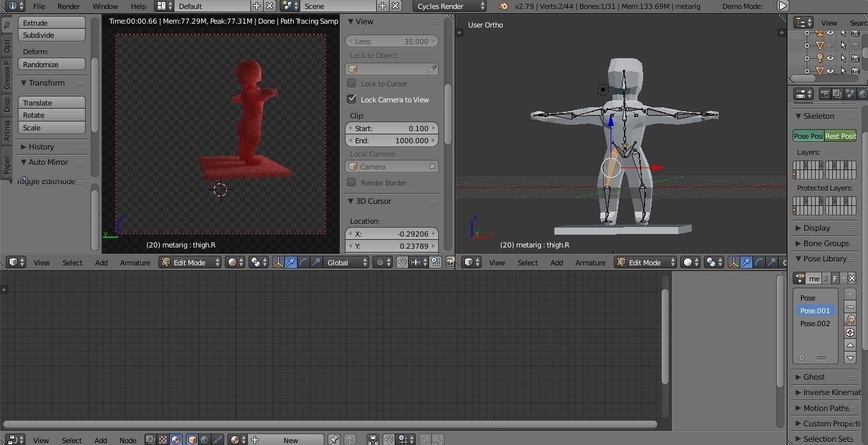Open left viewport shading mode selector
868x445 pixels.
point(235,262)
